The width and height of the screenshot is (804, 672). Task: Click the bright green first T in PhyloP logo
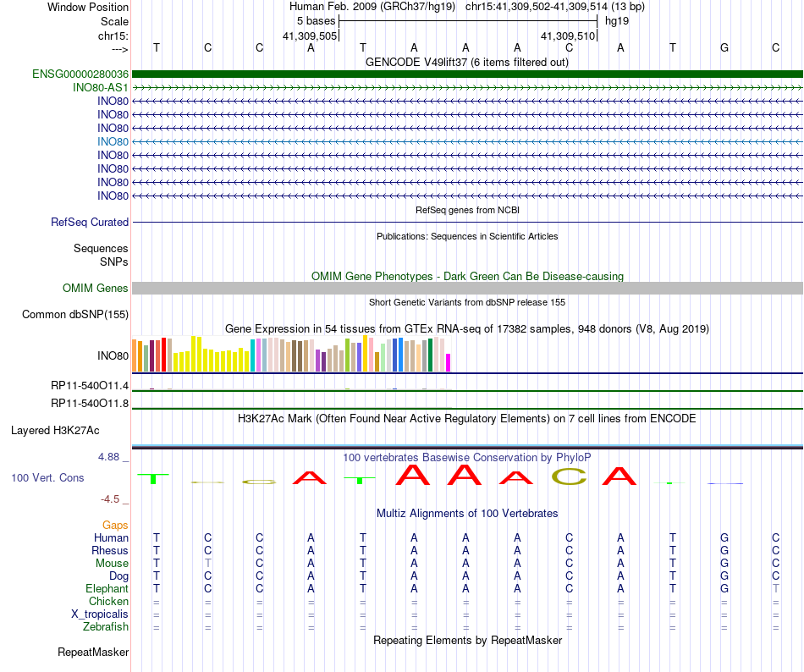(153, 478)
